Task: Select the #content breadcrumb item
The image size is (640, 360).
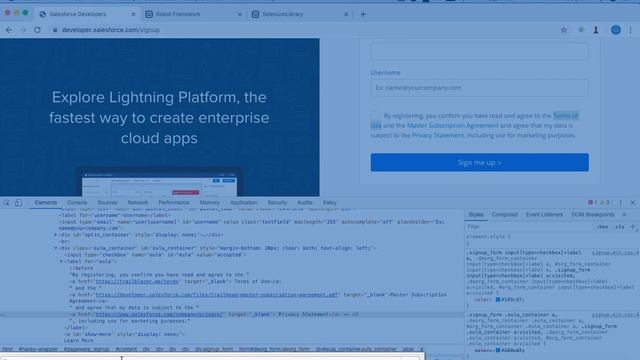Action: [x=126, y=349]
